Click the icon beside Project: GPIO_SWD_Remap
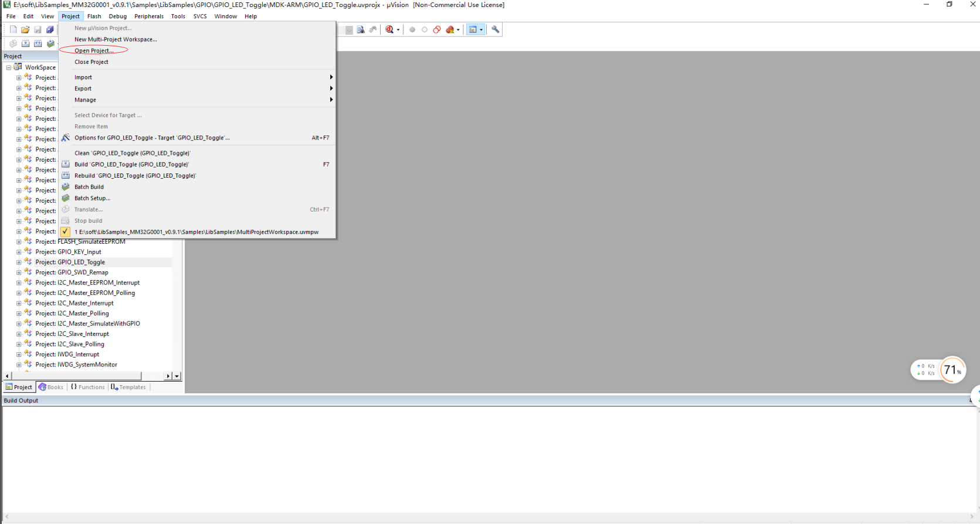Image resolution: width=980 pixels, height=524 pixels. click(x=28, y=272)
